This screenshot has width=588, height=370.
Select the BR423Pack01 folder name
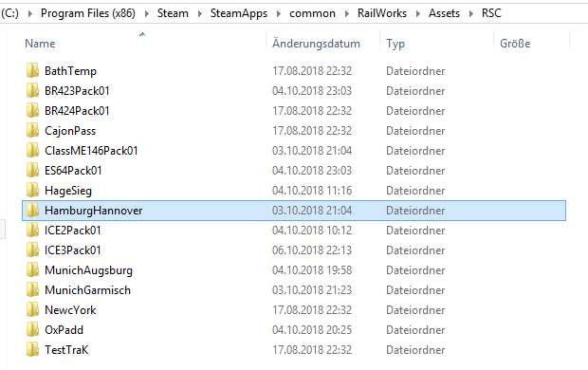tap(77, 91)
